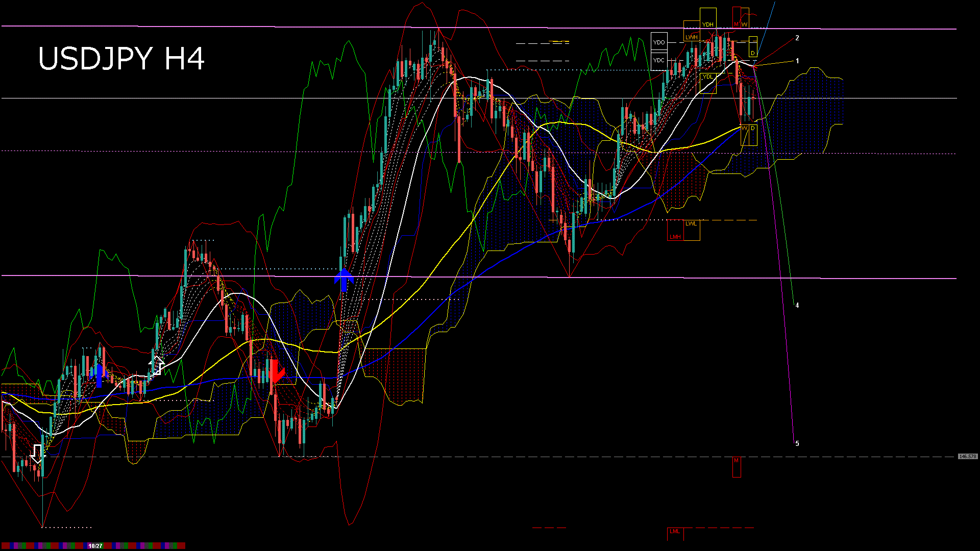Click a purple segment in the bottom color strip

(x=16, y=546)
